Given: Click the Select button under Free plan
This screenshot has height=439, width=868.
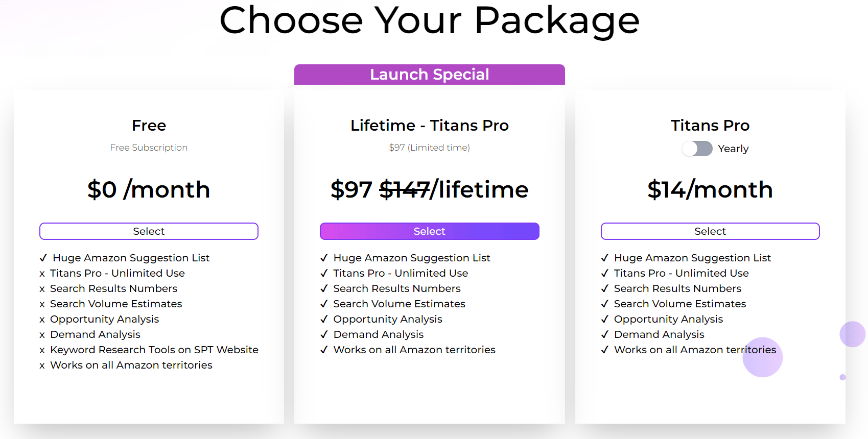Looking at the screenshot, I should (149, 231).
